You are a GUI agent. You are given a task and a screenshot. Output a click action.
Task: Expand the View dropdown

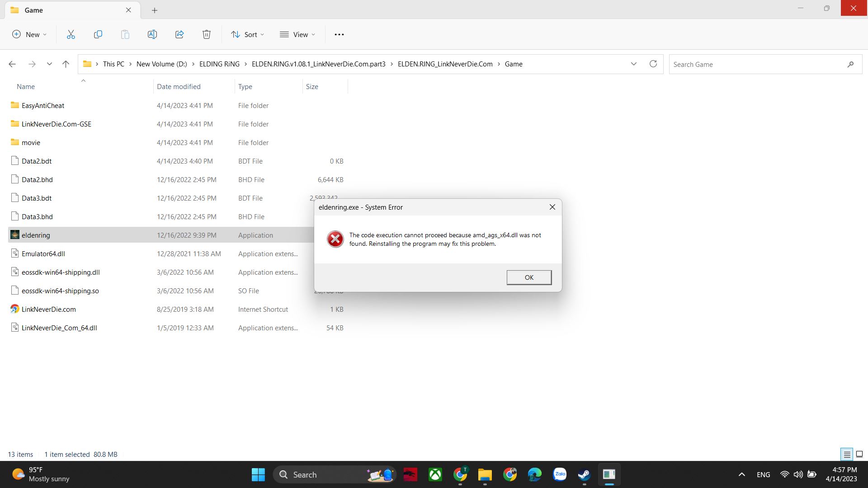tap(297, 34)
